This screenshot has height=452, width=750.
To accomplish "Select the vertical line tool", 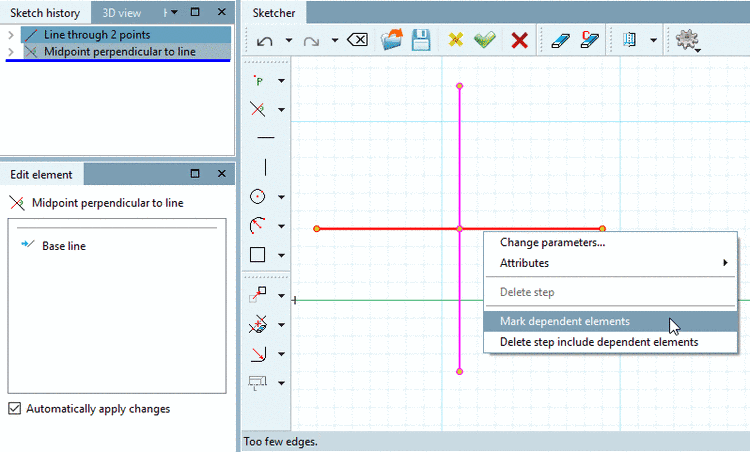I will coord(265,167).
